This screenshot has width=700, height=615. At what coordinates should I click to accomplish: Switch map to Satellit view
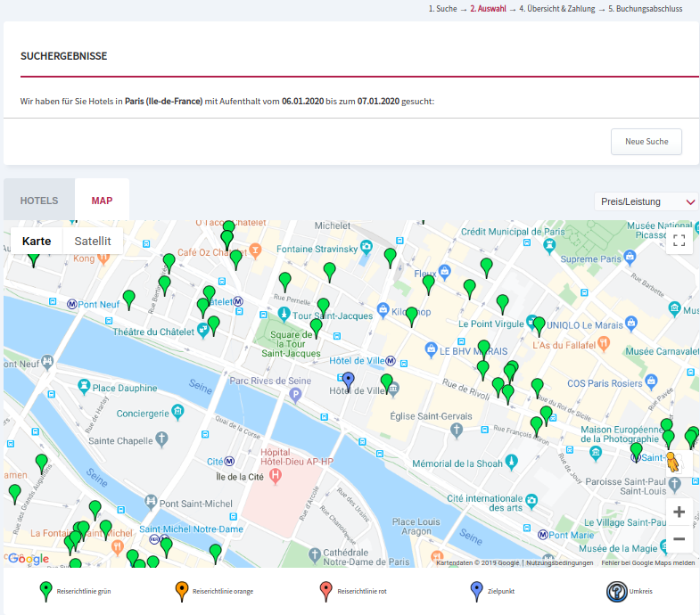[93, 241]
